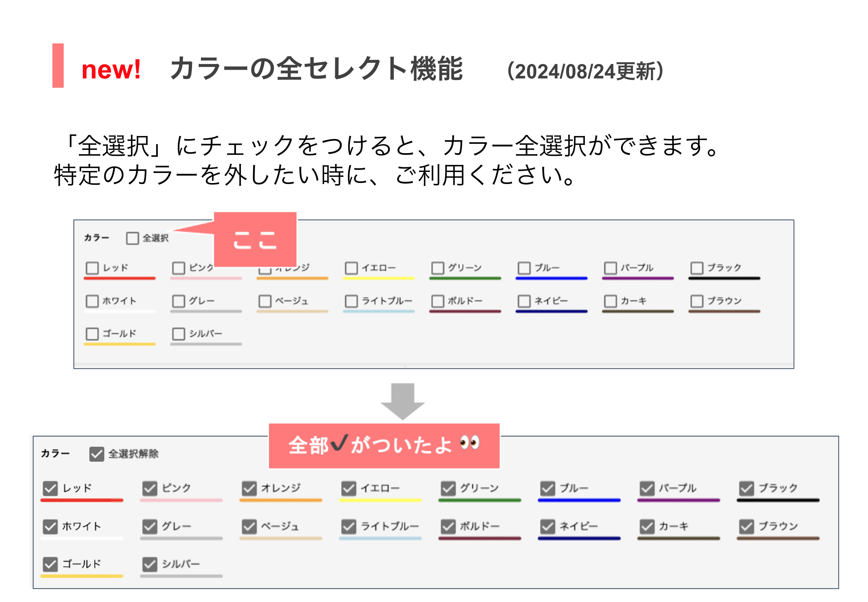
Task: Deselect the checked ゴールド checkbox
Action: coord(50,564)
